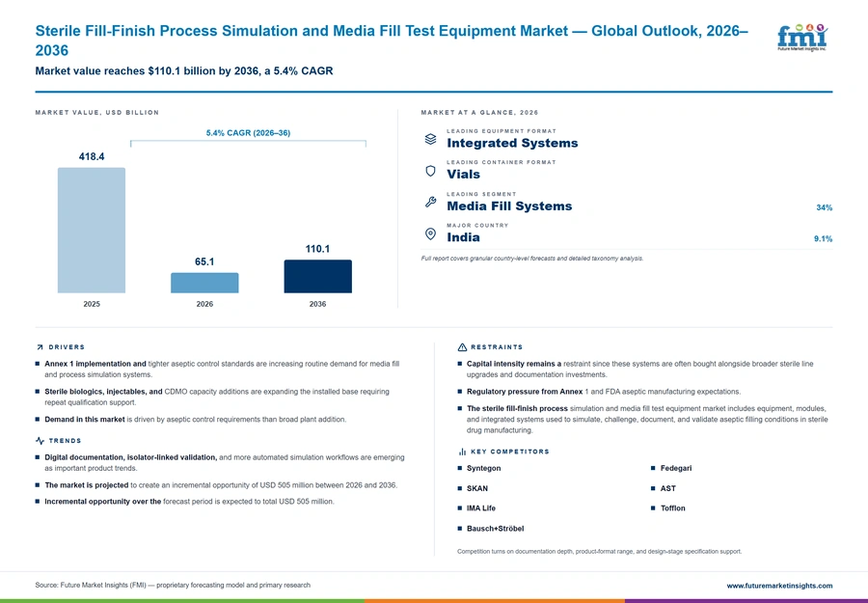Viewport: 868px width, 603px height.
Task: Click the Capital intensity remains a restraint bullet
Action: pos(636,370)
